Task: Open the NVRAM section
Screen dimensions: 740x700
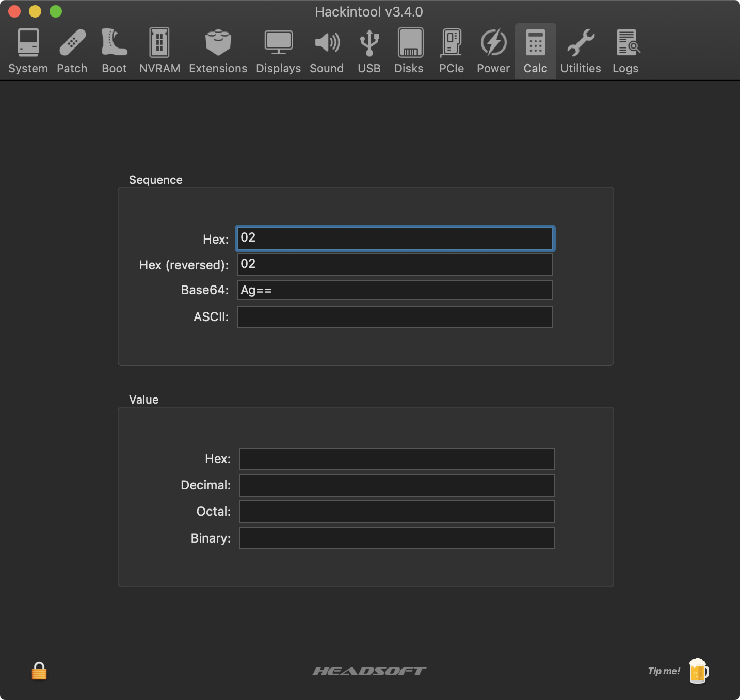Action: (159, 51)
